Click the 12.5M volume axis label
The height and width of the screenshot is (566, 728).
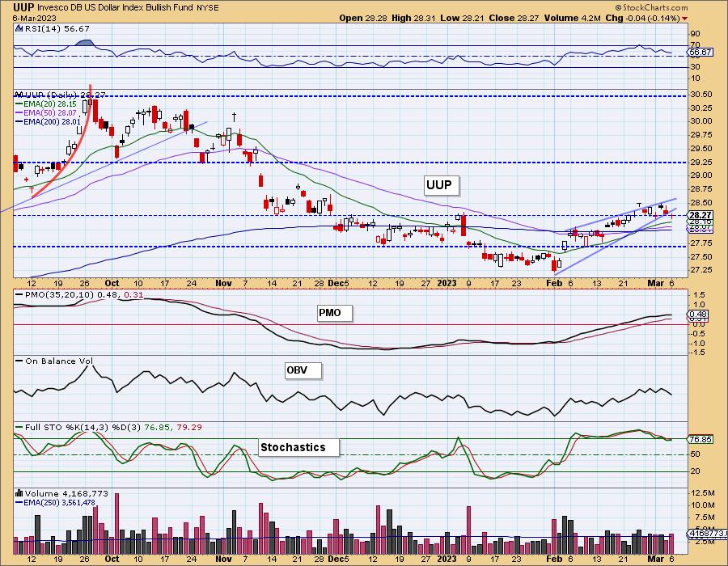(702, 492)
